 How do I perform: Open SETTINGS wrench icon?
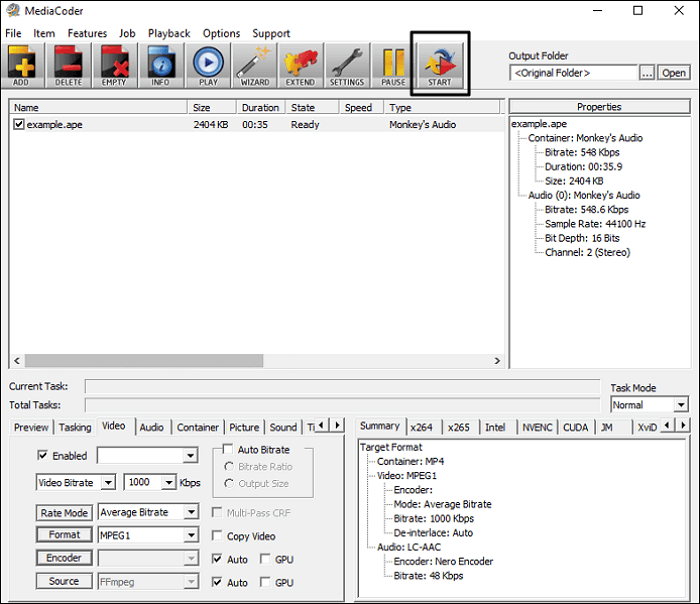tap(347, 66)
